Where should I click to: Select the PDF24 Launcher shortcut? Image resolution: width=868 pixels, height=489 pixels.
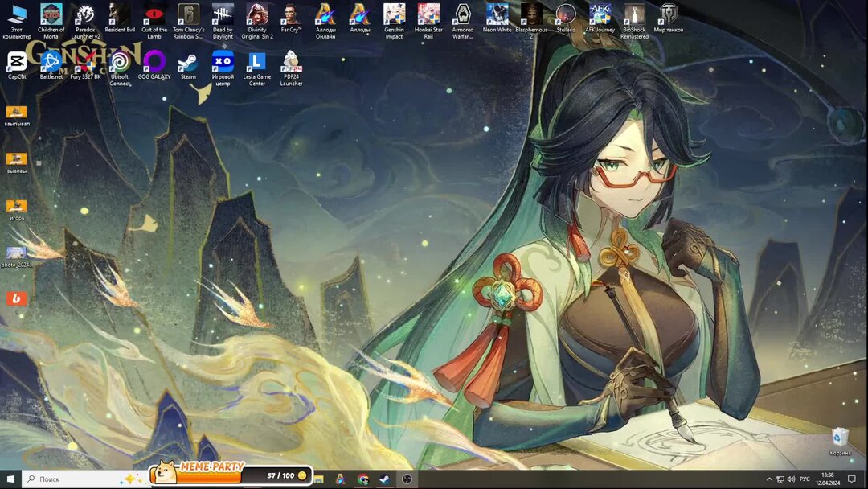point(291,68)
